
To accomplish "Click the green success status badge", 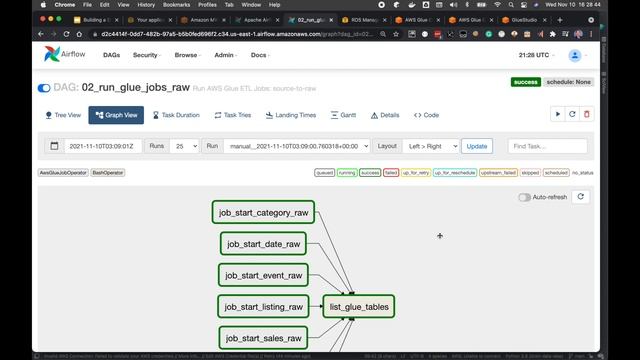I will (x=525, y=82).
